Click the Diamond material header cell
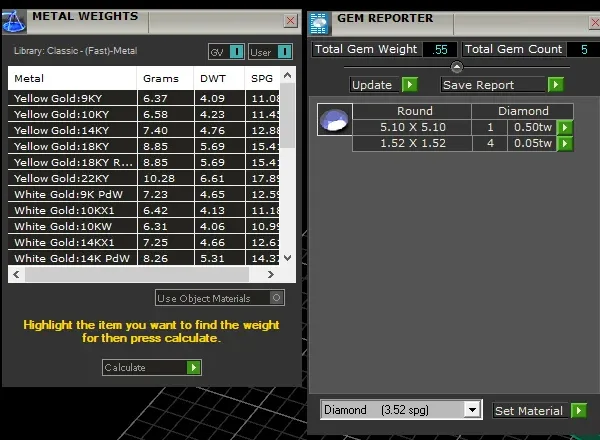This screenshot has height=440, width=600. 523,111
